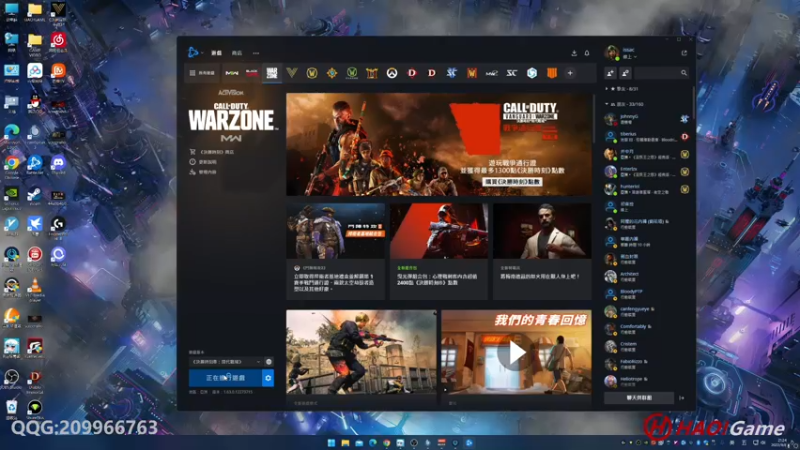Collapse the friends panel arrow icon

pos(682,398)
